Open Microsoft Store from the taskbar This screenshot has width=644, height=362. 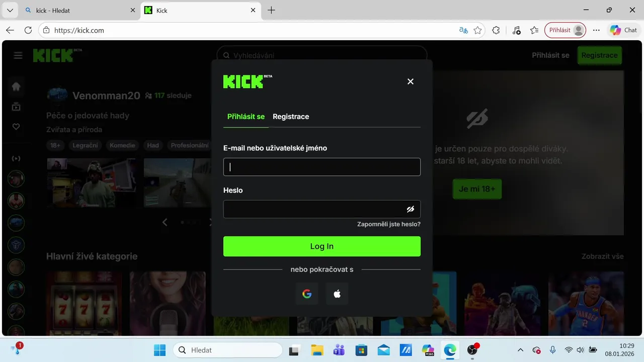click(361, 350)
